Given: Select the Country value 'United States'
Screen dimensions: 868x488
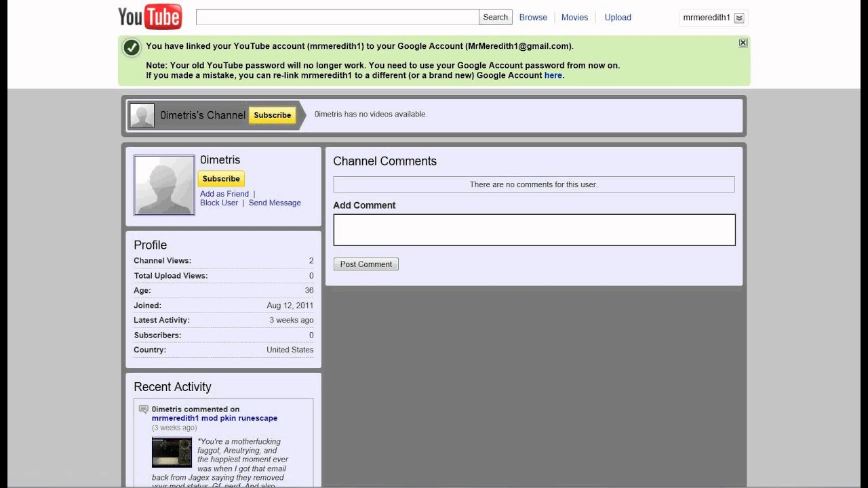Looking at the screenshot, I should click(290, 350).
